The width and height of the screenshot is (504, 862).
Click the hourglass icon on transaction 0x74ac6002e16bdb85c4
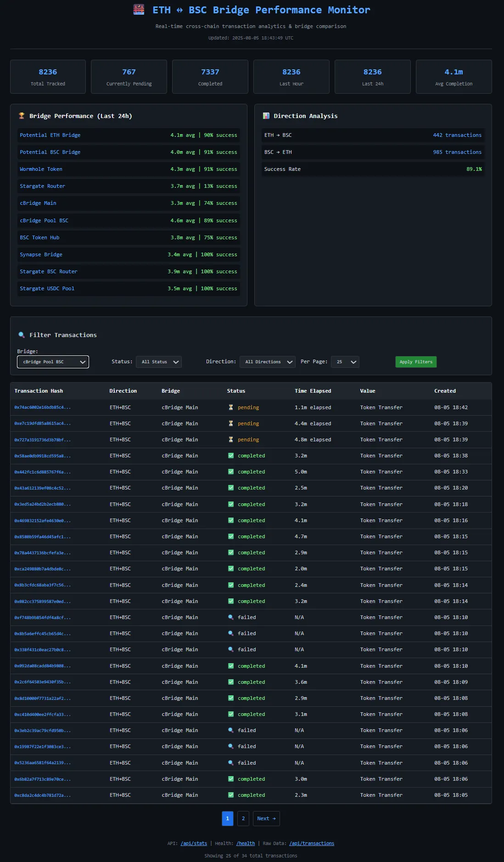click(x=231, y=407)
